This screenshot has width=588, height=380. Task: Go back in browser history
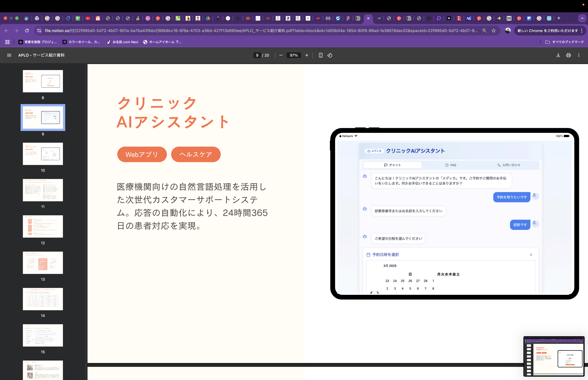pyautogui.click(x=6, y=31)
